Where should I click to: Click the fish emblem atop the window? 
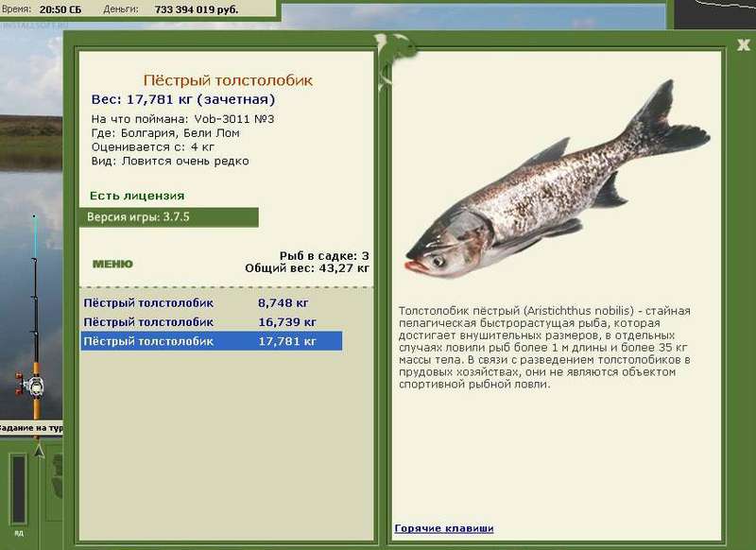(394, 60)
